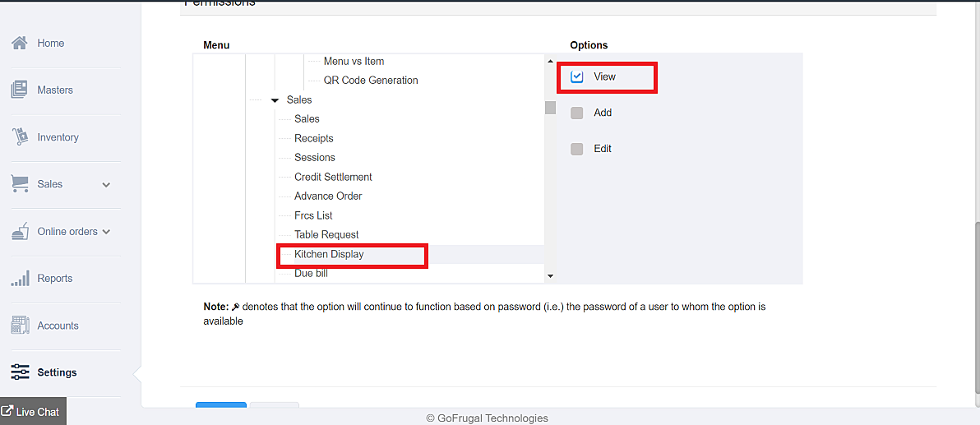Open Reports via the bar chart icon
Screen dimensions: 980x425
point(20,279)
